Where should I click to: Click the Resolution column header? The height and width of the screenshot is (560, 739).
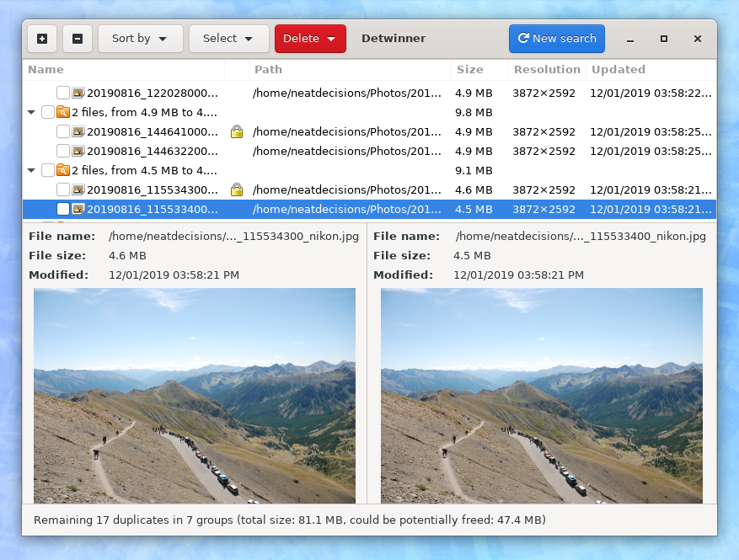click(547, 70)
